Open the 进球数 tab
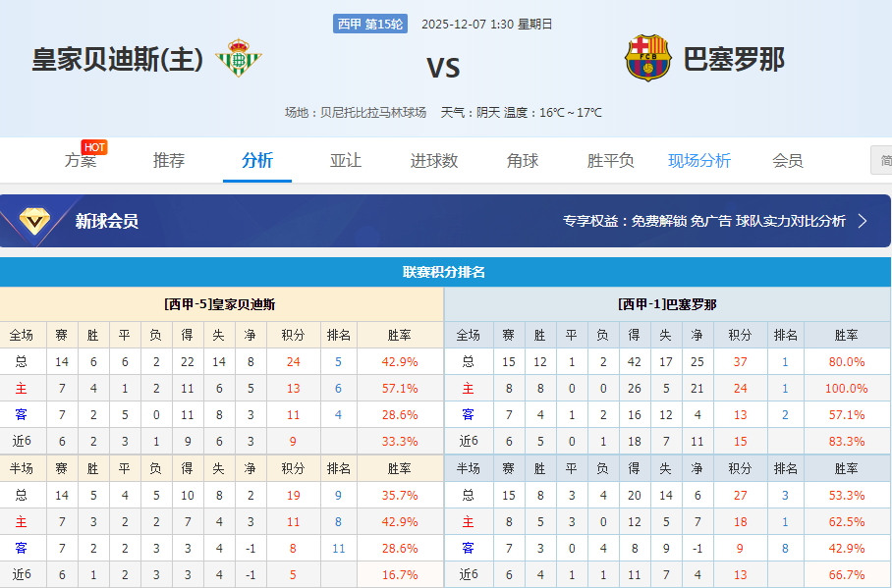This screenshot has width=892, height=588. 433,160
